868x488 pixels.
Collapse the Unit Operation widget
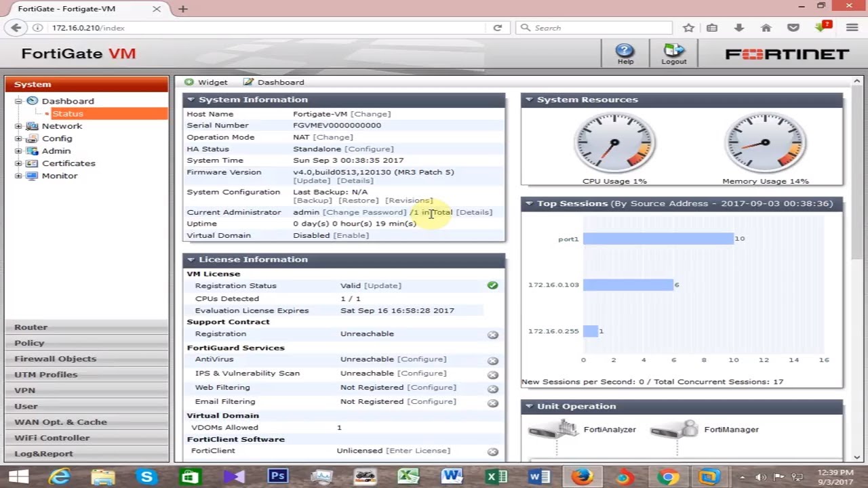click(x=529, y=407)
